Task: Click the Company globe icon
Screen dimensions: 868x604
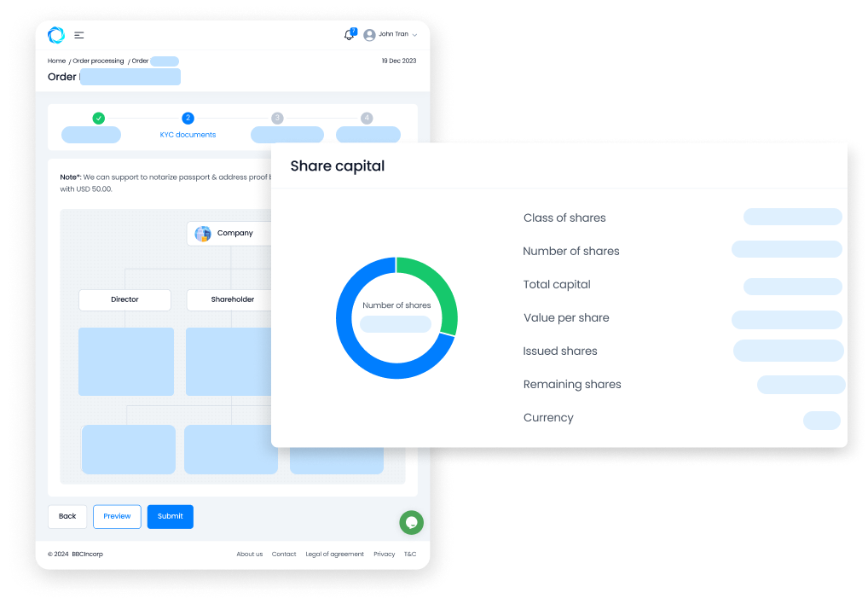Action: tap(203, 234)
